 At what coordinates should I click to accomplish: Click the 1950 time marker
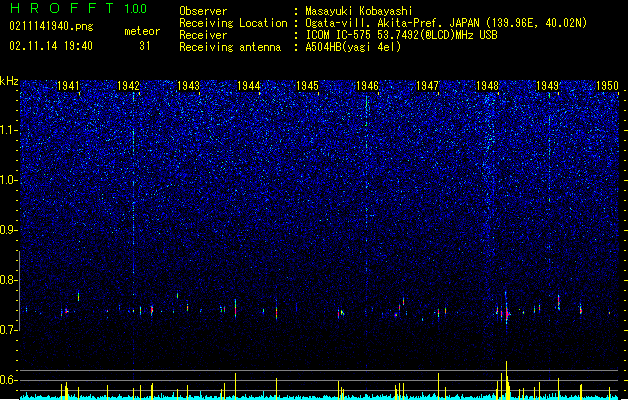point(607,85)
